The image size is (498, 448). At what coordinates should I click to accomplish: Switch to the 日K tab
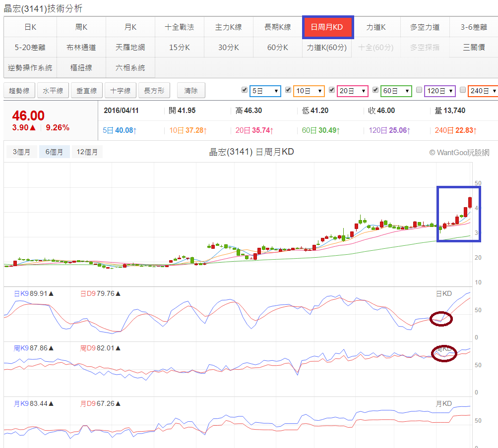point(30,27)
